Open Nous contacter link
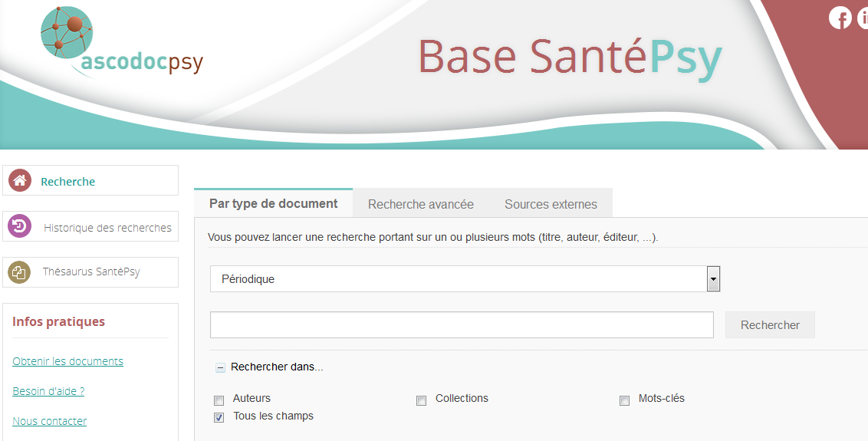Image resolution: width=868 pixels, height=441 pixels. pos(49,421)
